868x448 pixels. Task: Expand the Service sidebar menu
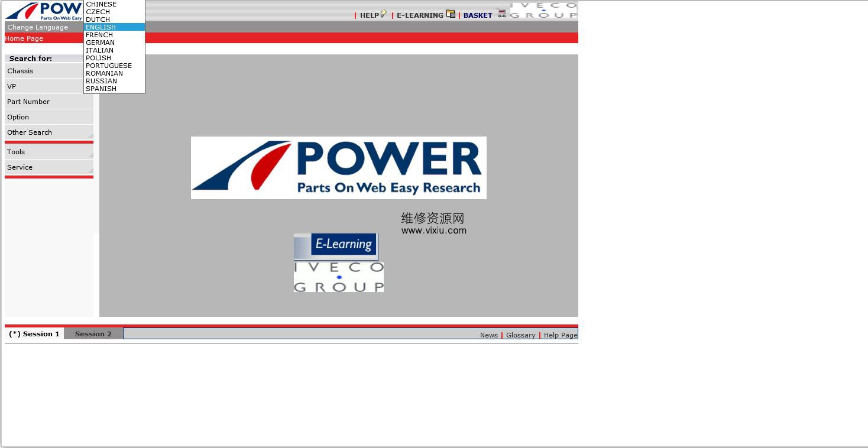pyautogui.click(x=49, y=167)
